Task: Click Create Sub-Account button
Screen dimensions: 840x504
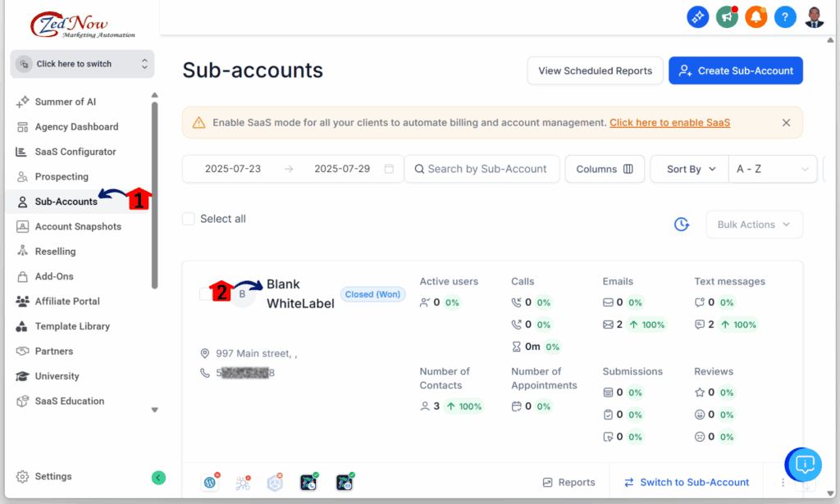Action: (736, 70)
